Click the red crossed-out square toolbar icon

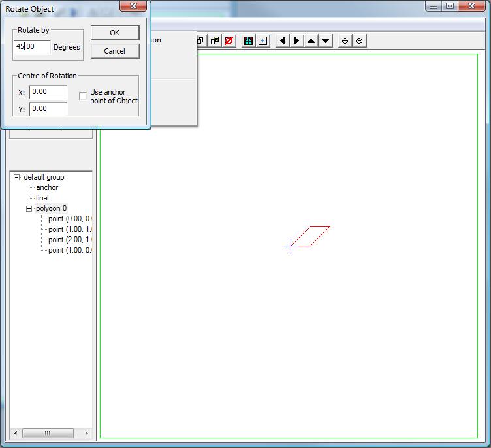[229, 40]
